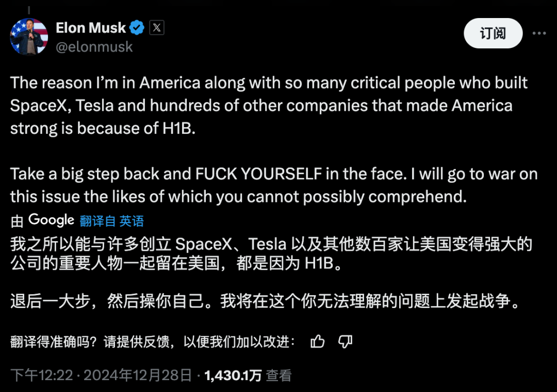Click the paragraph starting "Take a big step back"

tap(273, 184)
